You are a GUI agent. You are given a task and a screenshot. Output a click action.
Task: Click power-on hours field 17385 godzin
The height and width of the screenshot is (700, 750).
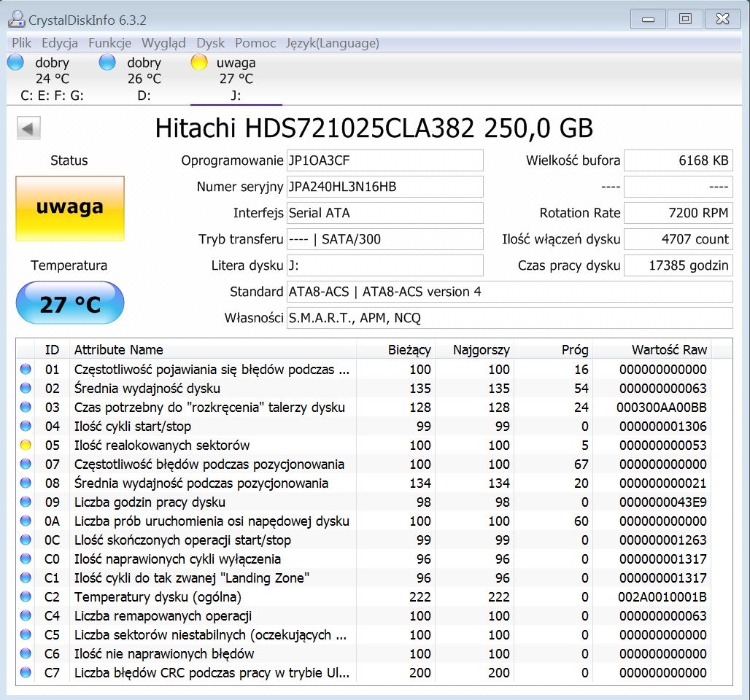679,265
